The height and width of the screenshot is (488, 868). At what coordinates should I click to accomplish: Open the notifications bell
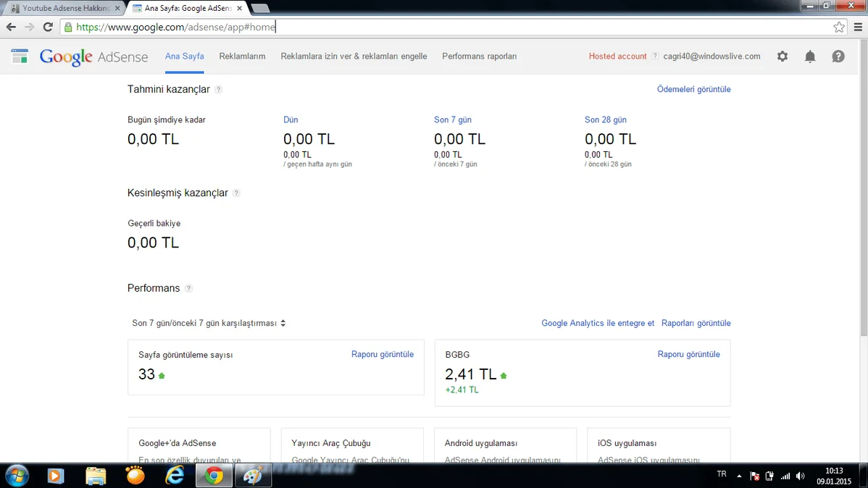pos(810,56)
